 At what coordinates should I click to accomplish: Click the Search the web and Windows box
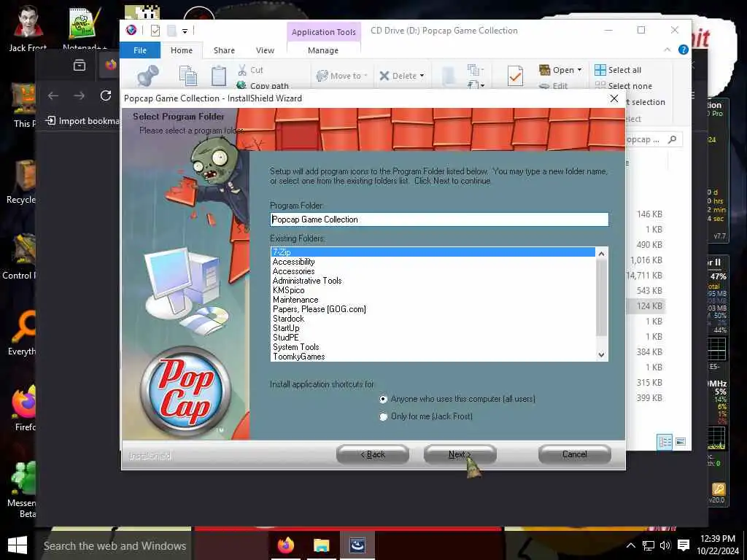click(113, 545)
